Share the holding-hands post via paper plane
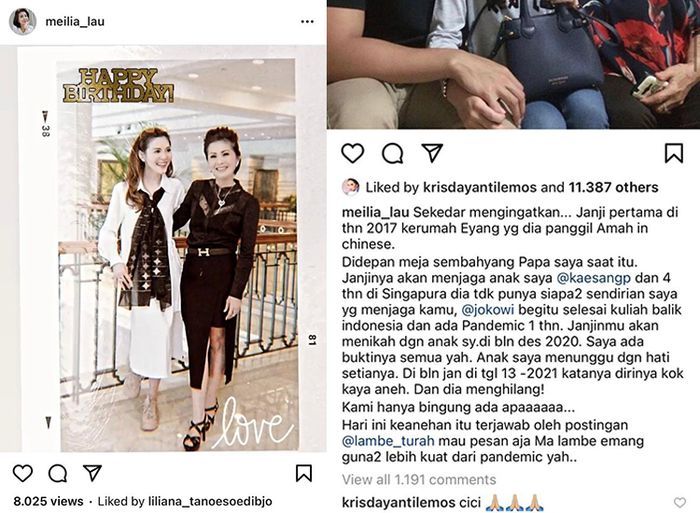700x513 pixels. (x=432, y=153)
